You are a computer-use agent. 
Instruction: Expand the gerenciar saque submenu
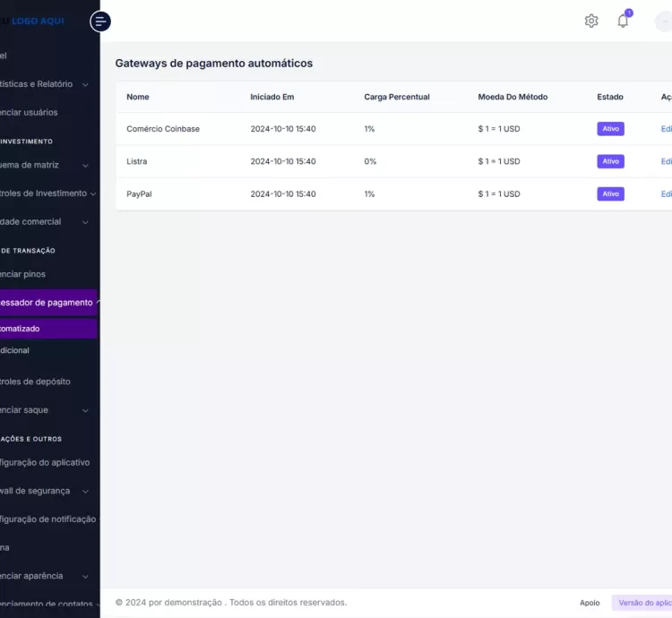pyautogui.click(x=85, y=410)
